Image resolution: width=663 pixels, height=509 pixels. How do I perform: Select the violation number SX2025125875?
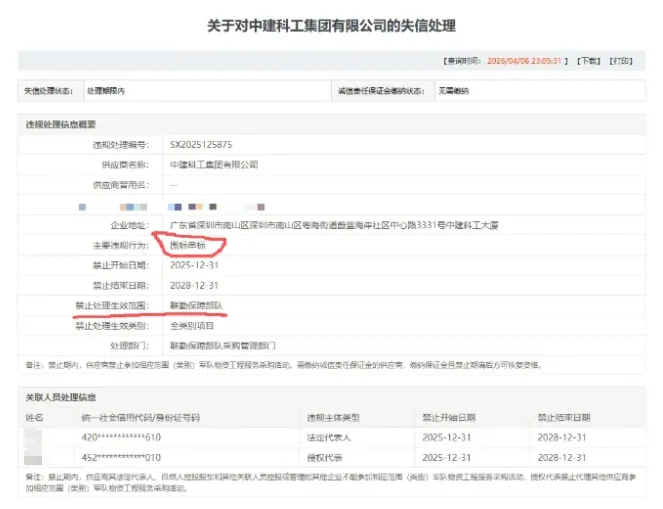point(201,145)
